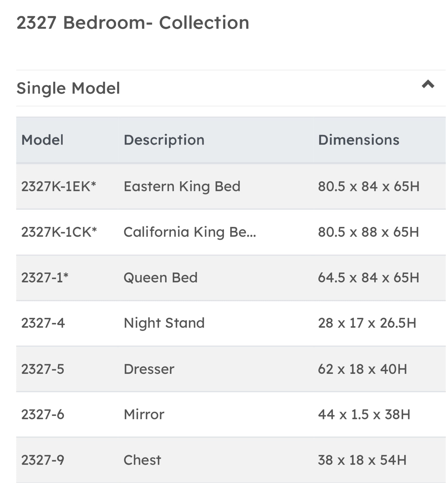Click the Dimensions column header

358,140
